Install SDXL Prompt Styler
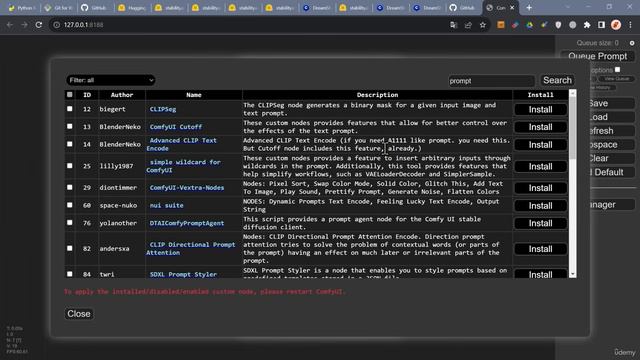This screenshot has height=360, width=640. (x=540, y=274)
